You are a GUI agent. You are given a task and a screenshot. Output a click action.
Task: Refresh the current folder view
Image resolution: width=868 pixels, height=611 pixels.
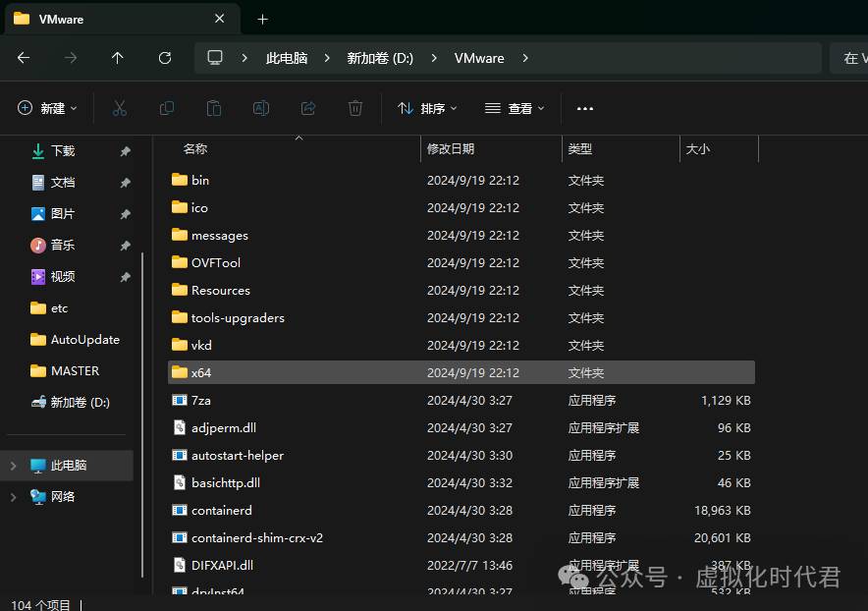tap(165, 58)
